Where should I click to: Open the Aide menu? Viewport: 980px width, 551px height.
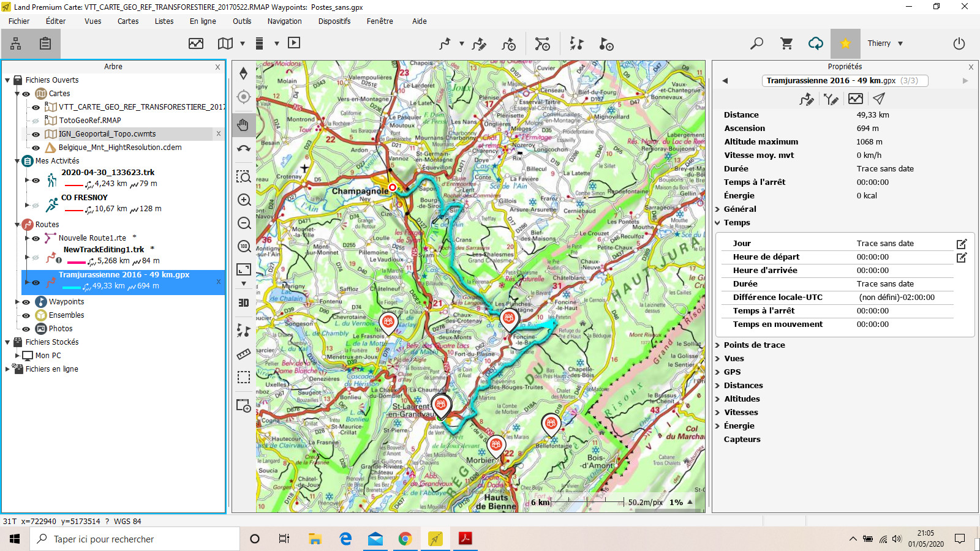(x=420, y=21)
